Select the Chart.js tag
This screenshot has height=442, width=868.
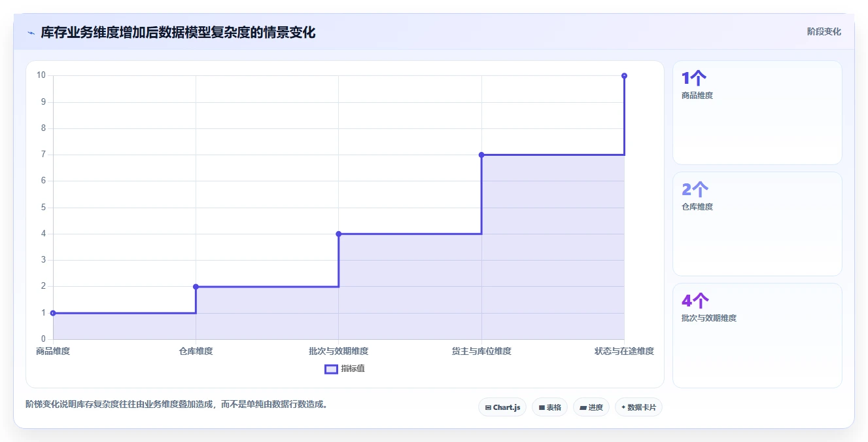pos(502,407)
